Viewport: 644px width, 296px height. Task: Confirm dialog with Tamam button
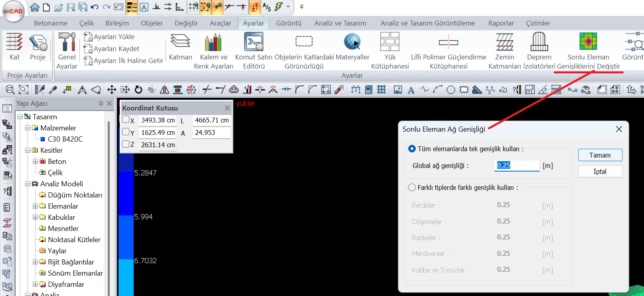(600, 155)
